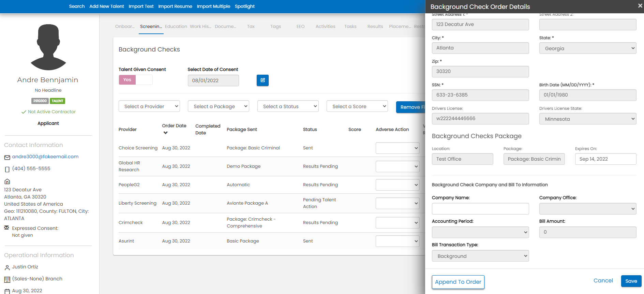Open Import Multiple in top menu
This screenshot has height=294, width=644.
pos(213,6)
